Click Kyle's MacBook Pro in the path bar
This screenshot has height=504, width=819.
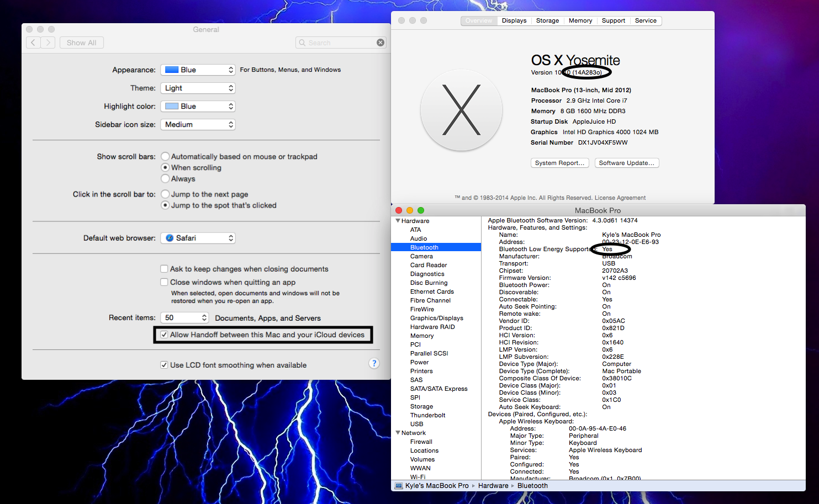tap(437, 486)
